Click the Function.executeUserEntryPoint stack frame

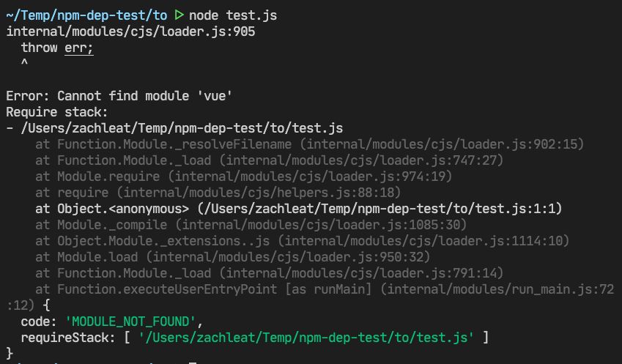[171, 289]
